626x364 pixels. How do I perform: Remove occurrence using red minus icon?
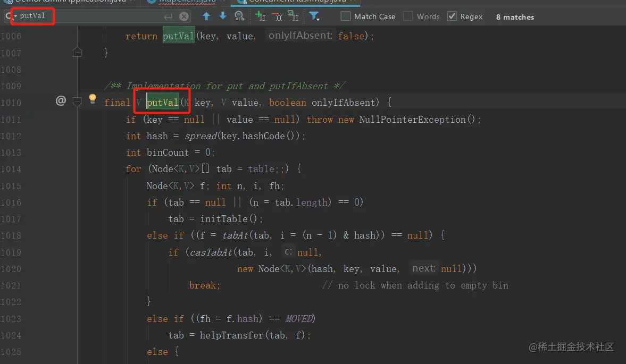(x=277, y=16)
